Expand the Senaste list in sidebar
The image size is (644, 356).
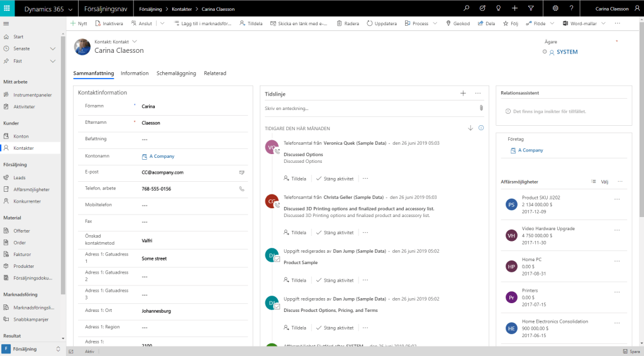(x=53, y=48)
